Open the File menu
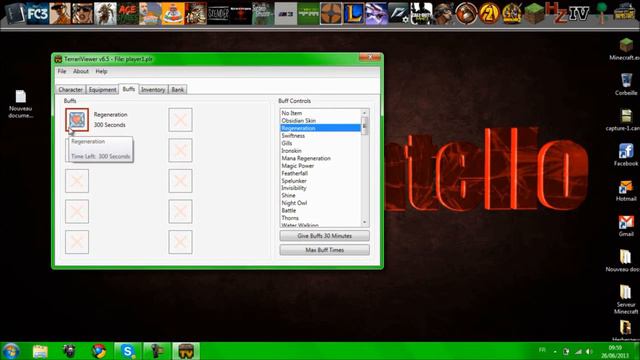Screen dimensions: 640x360 point(62,71)
